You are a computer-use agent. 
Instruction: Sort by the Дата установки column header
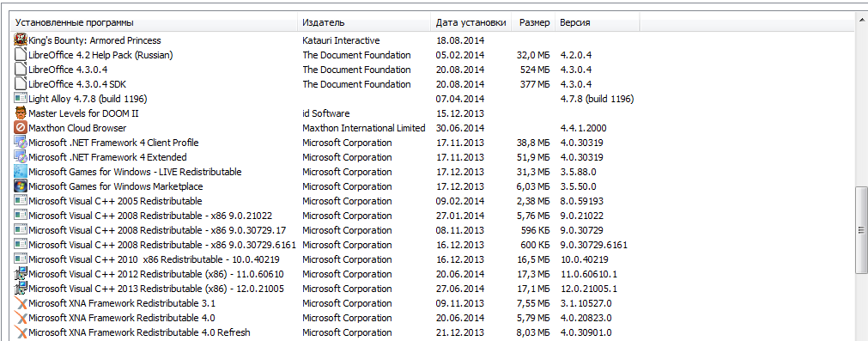[x=472, y=22]
